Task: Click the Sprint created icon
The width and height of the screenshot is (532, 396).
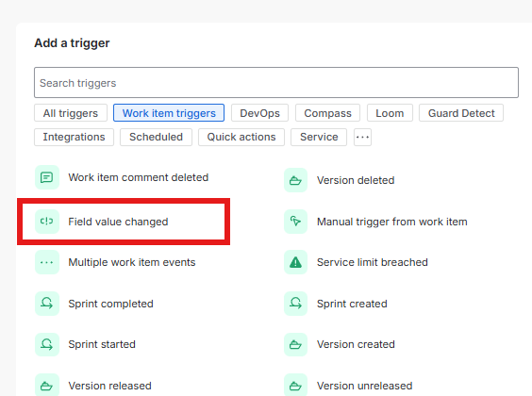Action: click(295, 304)
